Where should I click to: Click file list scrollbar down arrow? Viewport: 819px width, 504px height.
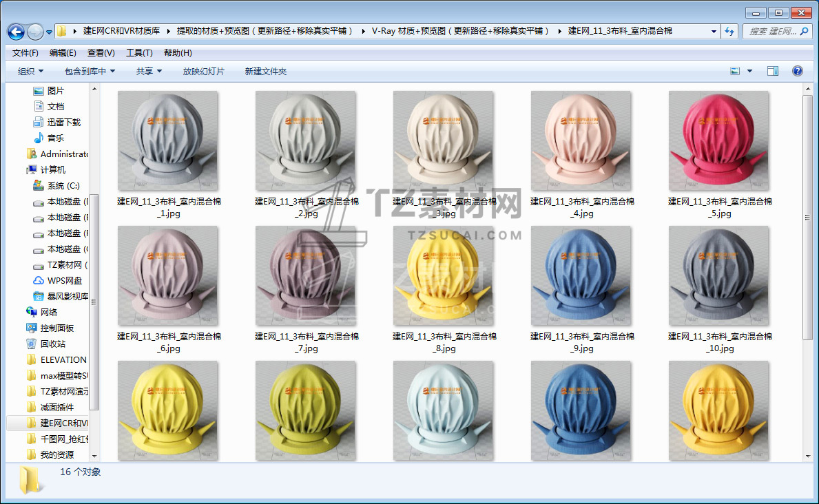point(808,456)
